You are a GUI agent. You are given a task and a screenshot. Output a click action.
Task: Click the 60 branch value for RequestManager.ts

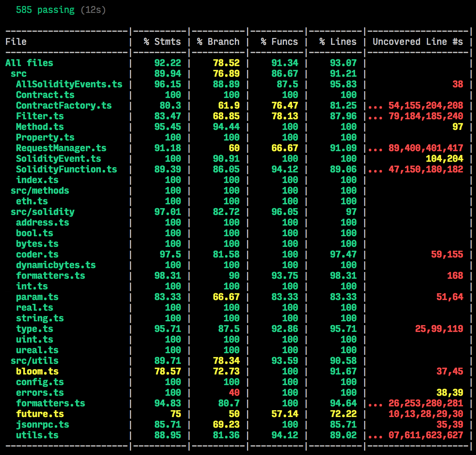tap(234, 148)
